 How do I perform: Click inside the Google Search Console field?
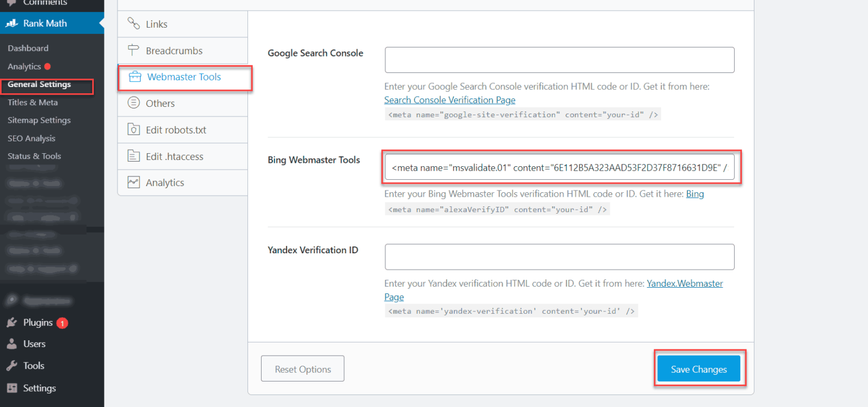coord(559,59)
